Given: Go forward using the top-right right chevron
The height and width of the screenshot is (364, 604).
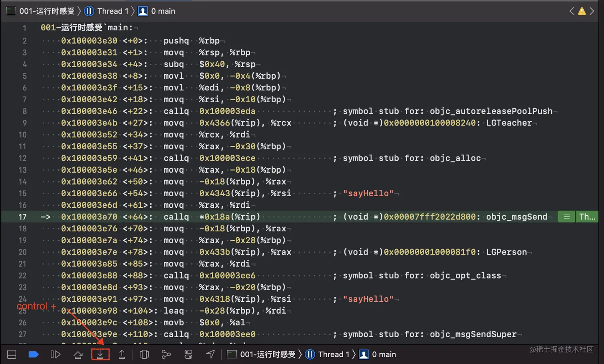Looking at the screenshot, I should click(592, 11).
